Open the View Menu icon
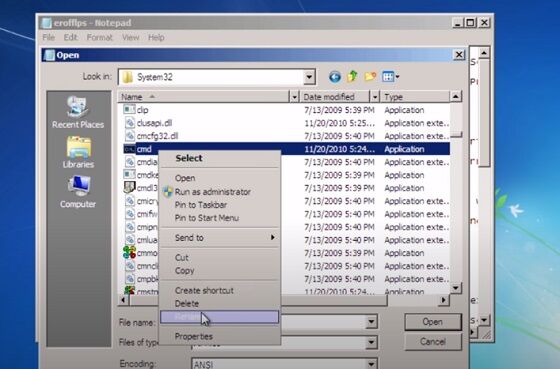 (391, 76)
